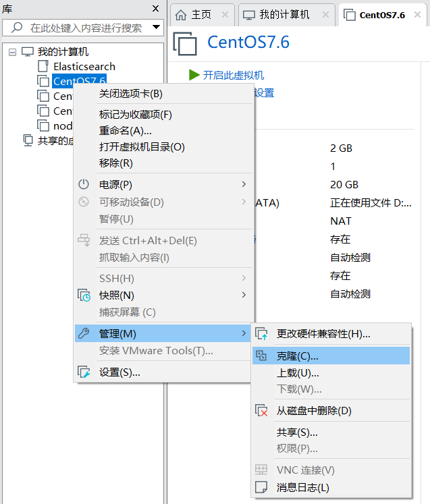Click the green play power-on icon
Viewport: 430px width, 504px height.
click(194, 75)
